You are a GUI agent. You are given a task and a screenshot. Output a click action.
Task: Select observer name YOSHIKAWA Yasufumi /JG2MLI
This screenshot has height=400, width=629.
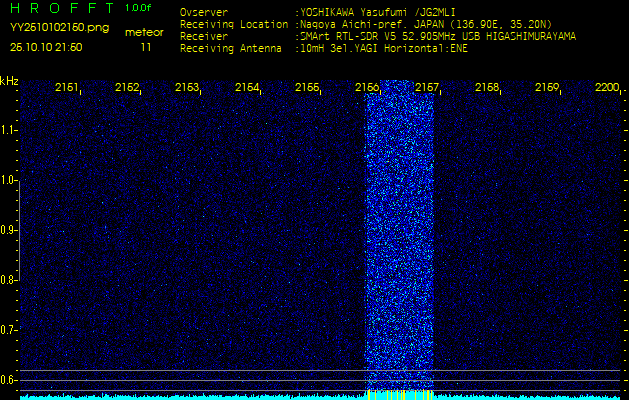(x=377, y=12)
